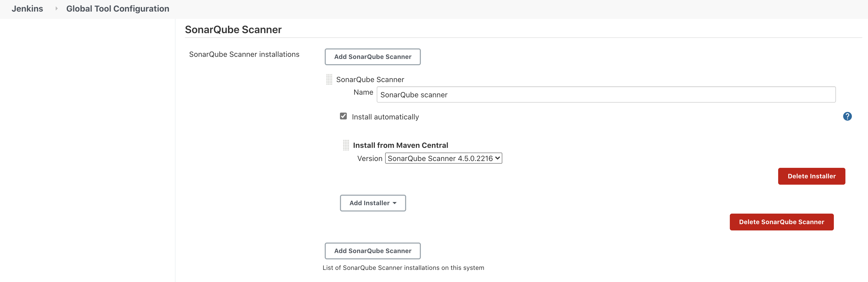Focus the scanner Name text field
Viewport: 868px width, 282px height.
click(x=606, y=95)
